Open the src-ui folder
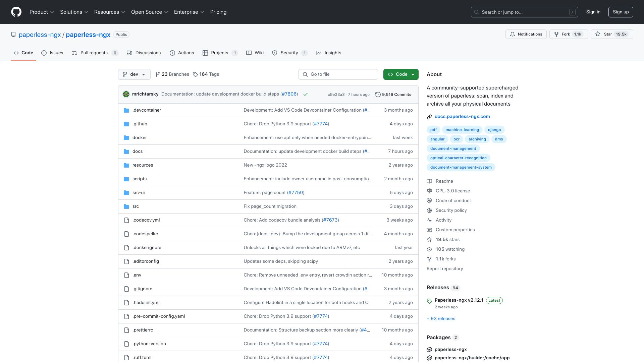Image resolution: width=644 pixels, height=362 pixels. point(139,193)
